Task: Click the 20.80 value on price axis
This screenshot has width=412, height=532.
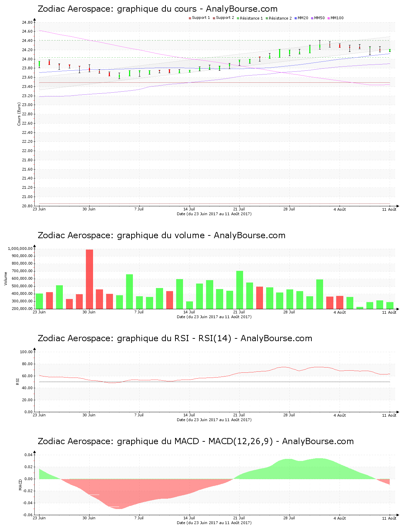Action: (27, 206)
